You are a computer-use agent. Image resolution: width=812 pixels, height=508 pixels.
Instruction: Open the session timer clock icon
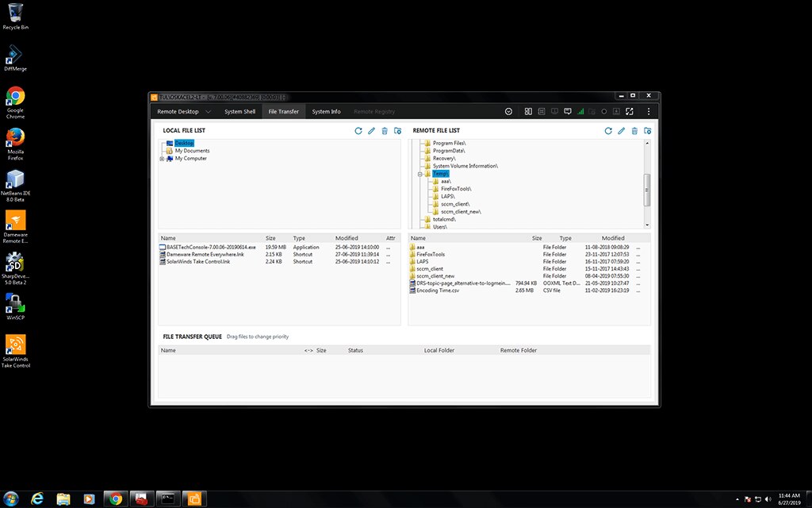(508, 111)
